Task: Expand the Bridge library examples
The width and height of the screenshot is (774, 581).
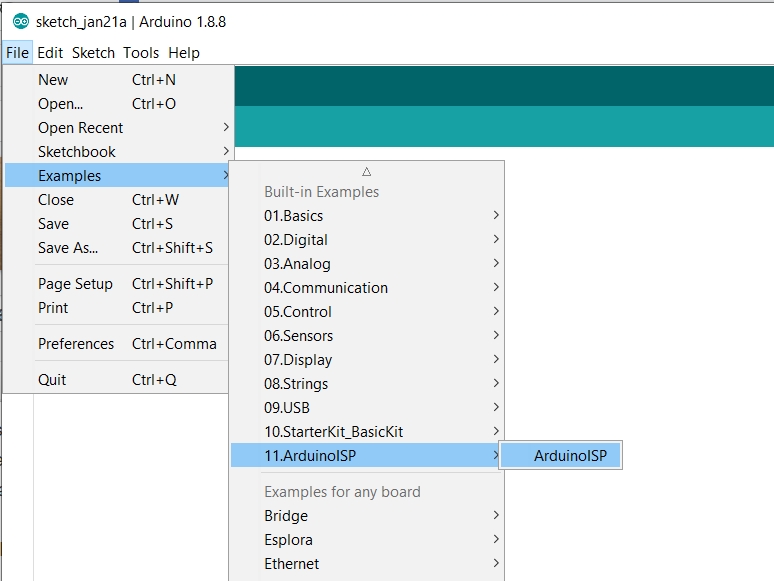Action: pyautogui.click(x=367, y=515)
